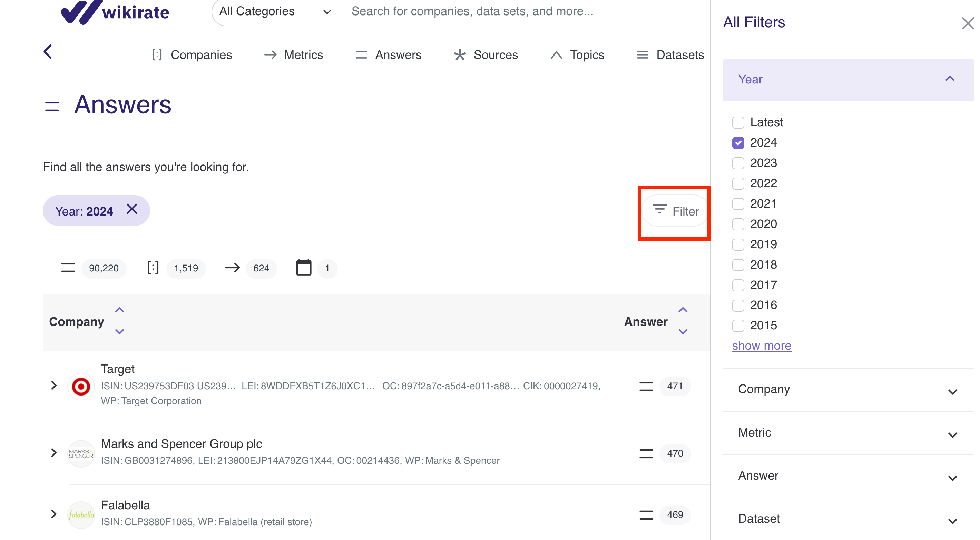Click the 469 answers count badge
Screen dimensions: 980x540
(x=675, y=515)
